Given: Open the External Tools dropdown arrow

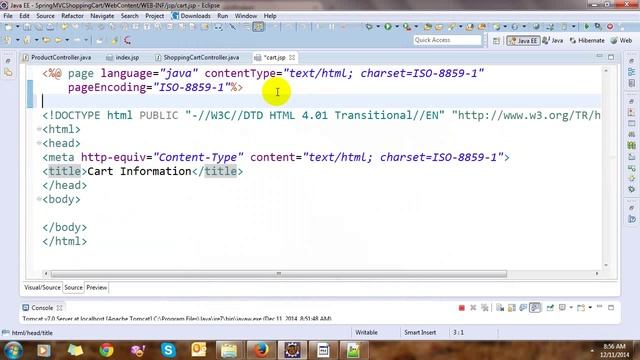Looking at the screenshot, I should [416, 27].
